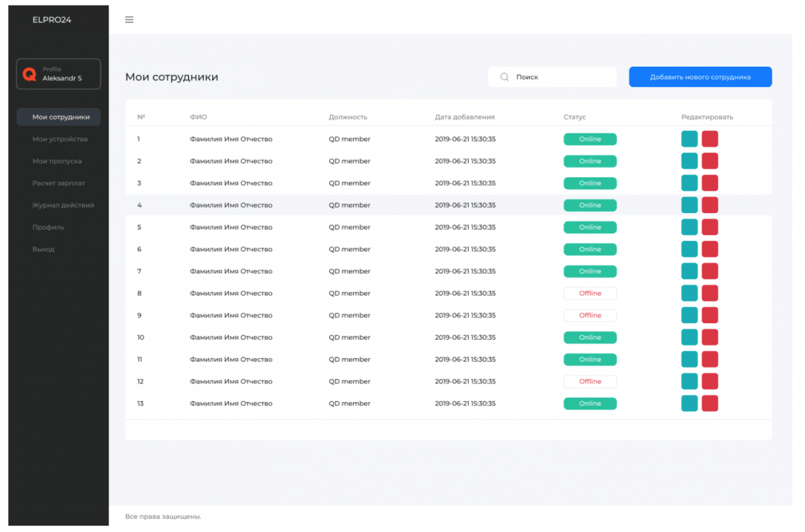Open the Профиль menu item
Viewport: 805px width, 532px height.
[x=48, y=227]
